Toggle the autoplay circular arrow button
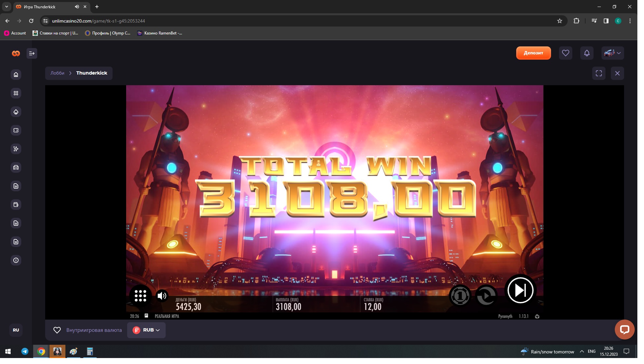Viewport: 644px width, 364px height. (486, 295)
